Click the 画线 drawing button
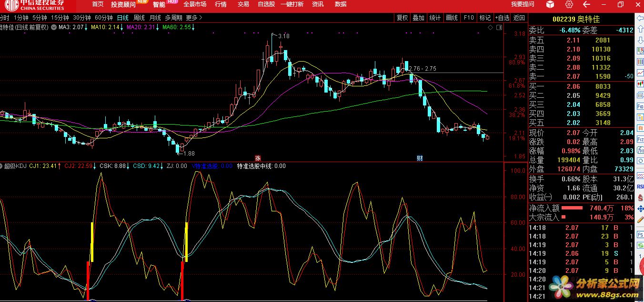This screenshot has height=302, width=644. coord(452,18)
